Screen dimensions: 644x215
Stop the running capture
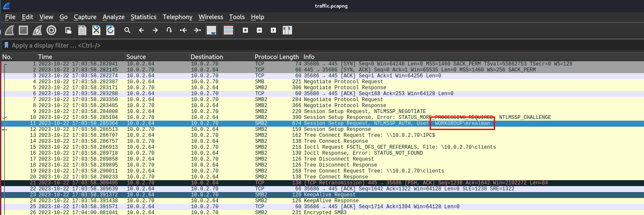point(23,30)
